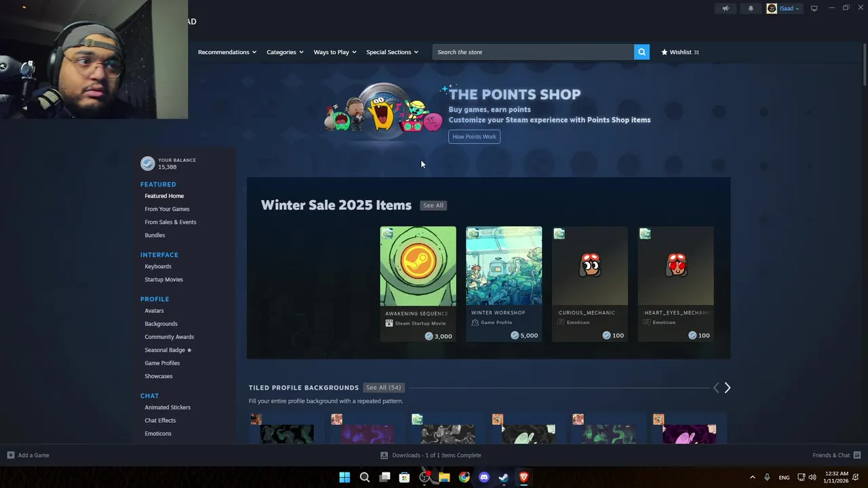Click the Friends & Chat link

click(x=831, y=455)
